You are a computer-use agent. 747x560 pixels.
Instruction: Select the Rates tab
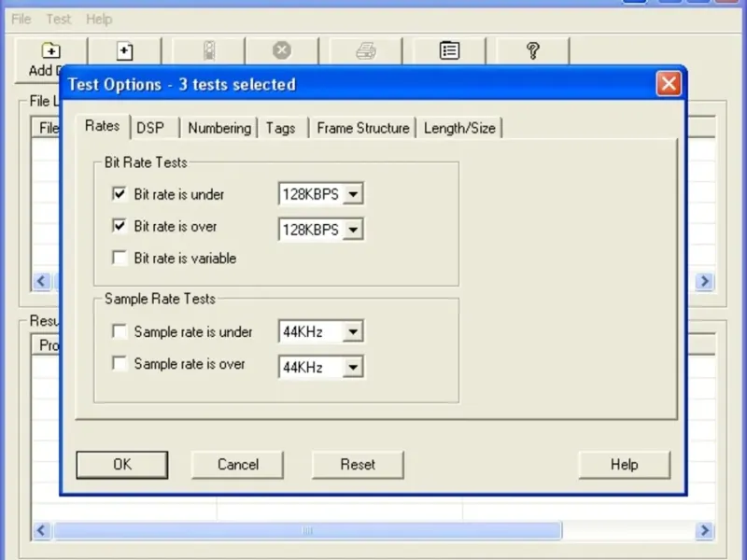click(x=103, y=126)
